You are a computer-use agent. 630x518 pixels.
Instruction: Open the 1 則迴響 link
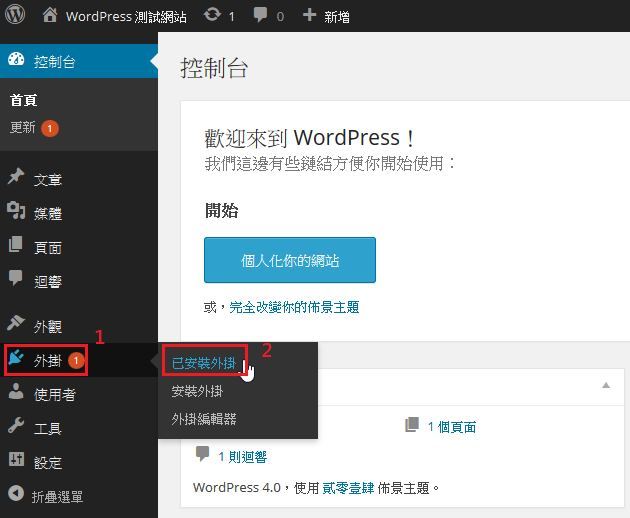[243, 457]
